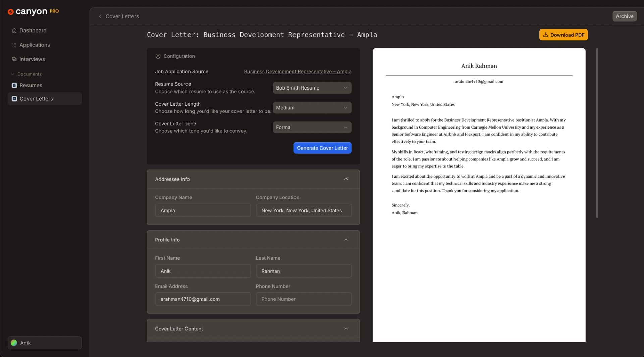Click the Cover Letters sidebar icon
Viewport: 644px width, 357px height.
[x=14, y=99]
